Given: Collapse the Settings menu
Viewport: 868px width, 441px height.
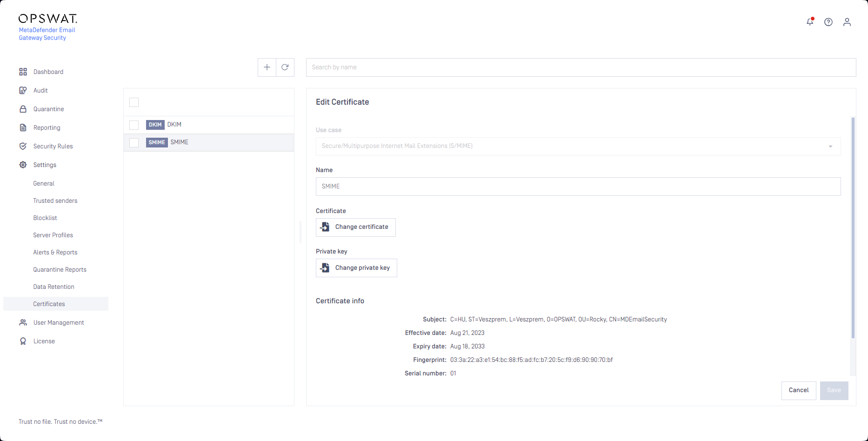Looking at the screenshot, I should pyautogui.click(x=45, y=165).
